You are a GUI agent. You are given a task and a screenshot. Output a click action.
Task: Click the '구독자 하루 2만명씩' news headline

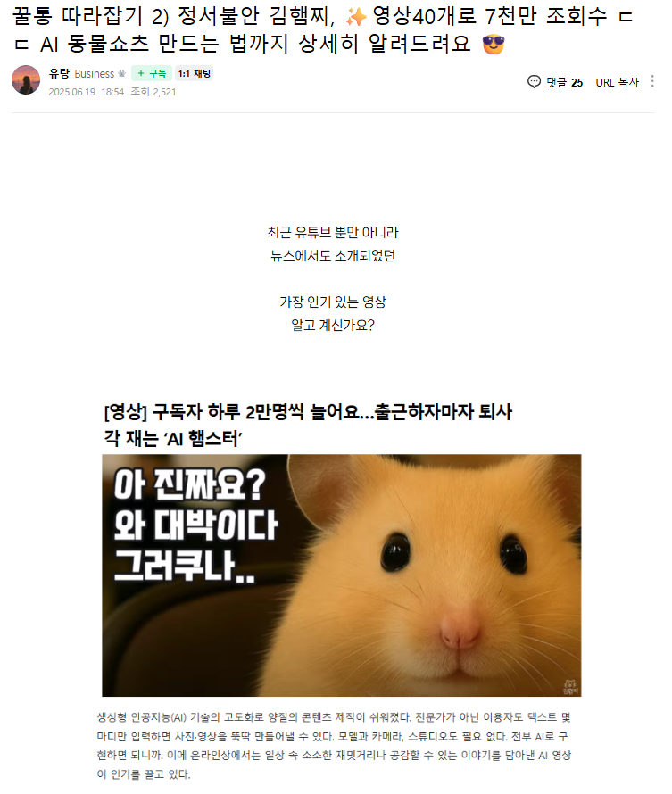tap(308, 425)
